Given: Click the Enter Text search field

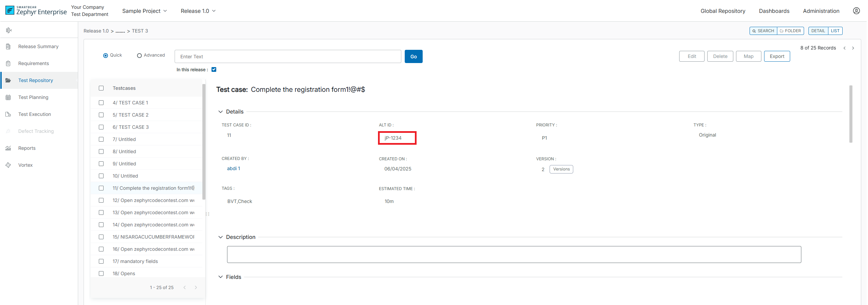Looking at the screenshot, I should click(x=288, y=57).
